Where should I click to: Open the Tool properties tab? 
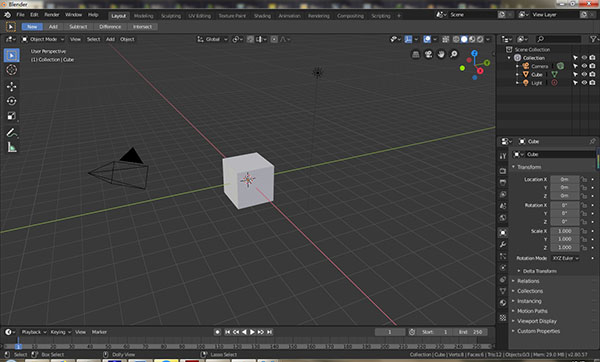click(x=503, y=156)
